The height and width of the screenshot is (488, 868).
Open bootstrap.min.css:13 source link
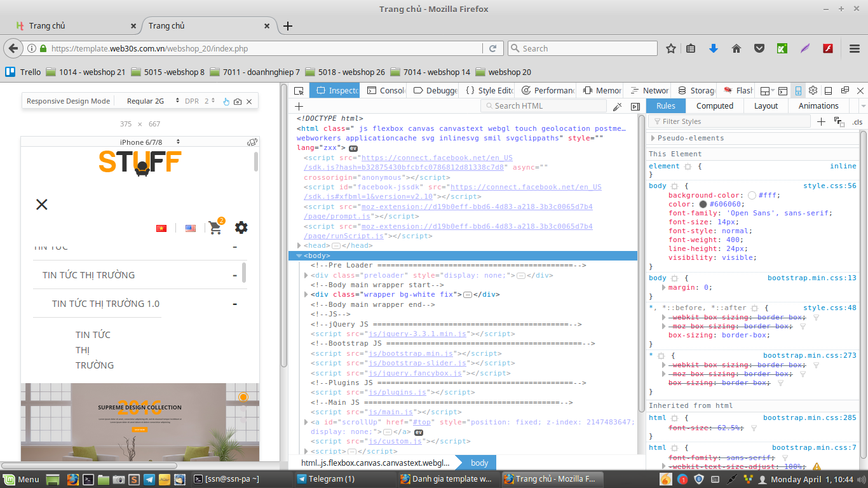(x=812, y=278)
